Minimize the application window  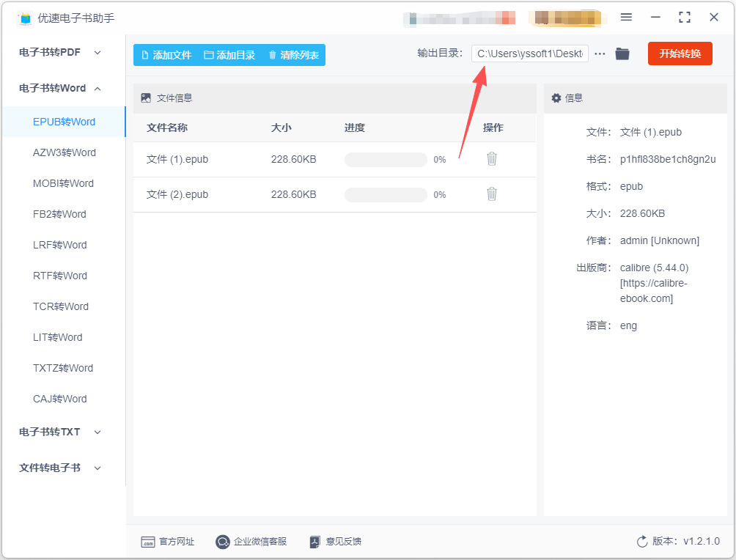click(655, 18)
